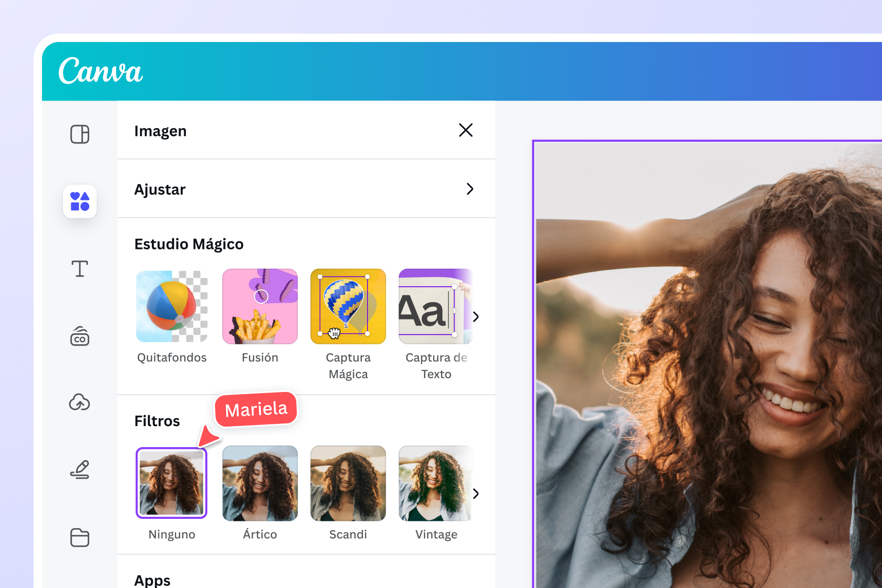Viewport: 882px width, 588px height.
Task: Expand the Ajustar section chevron
Action: (x=470, y=189)
